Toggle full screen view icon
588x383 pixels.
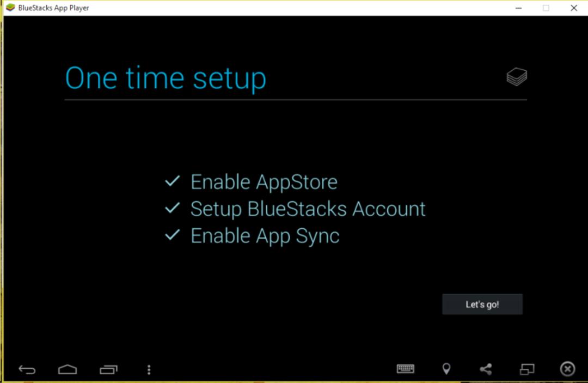point(527,369)
